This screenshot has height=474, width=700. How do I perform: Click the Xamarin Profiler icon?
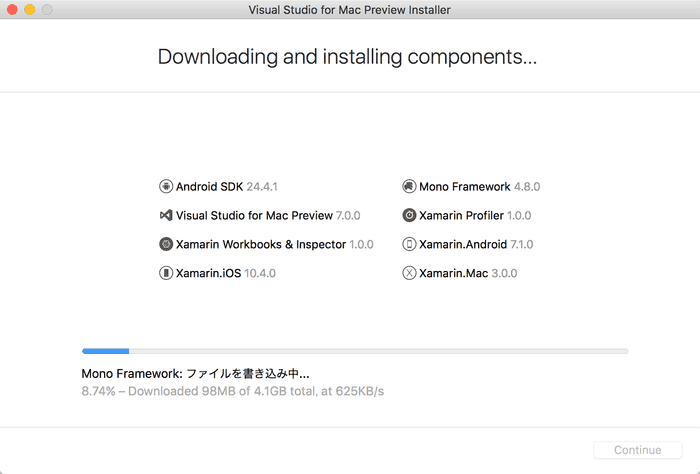[x=409, y=215]
